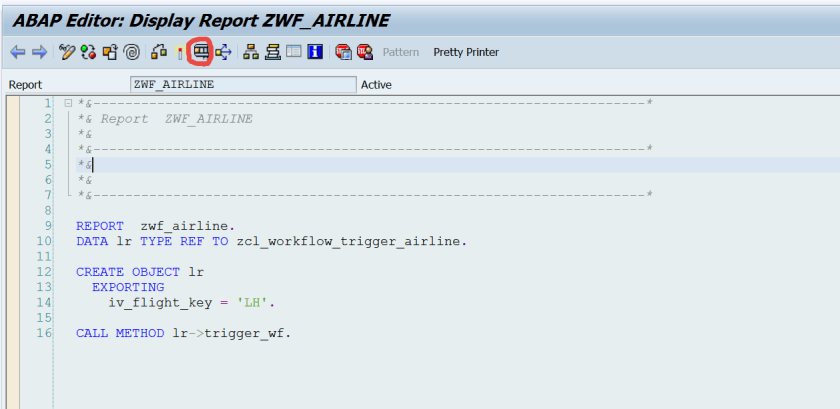Click the Enhance spiral icon
This screenshot has height=409, width=840.
pyautogui.click(x=131, y=52)
